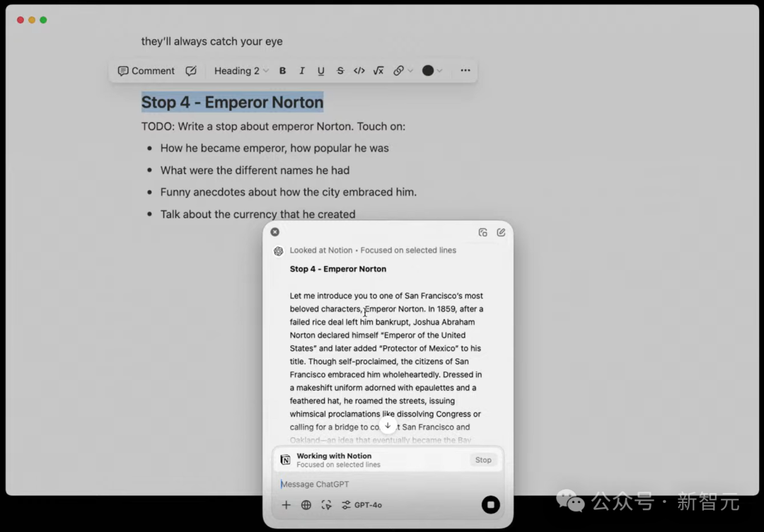Create an inline equation
764x532 pixels.
(x=378, y=71)
